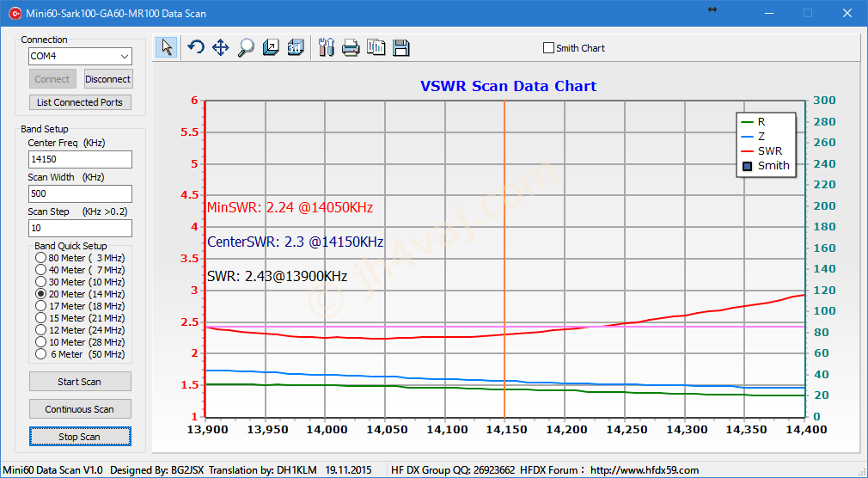
Task: Activate the magnifier zoom tool
Action: pos(246,47)
